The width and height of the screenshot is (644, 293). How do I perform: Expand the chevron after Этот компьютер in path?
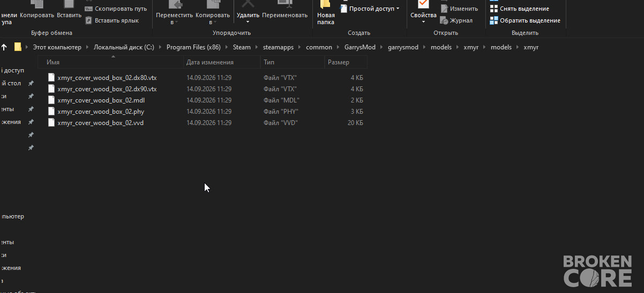pyautogui.click(x=87, y=47)
